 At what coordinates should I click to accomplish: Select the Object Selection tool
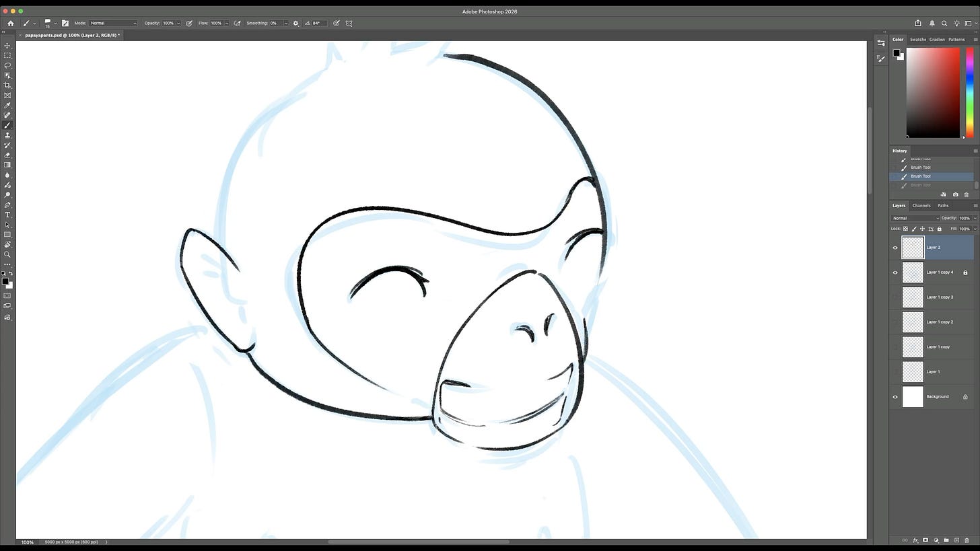tap(7, 76)
